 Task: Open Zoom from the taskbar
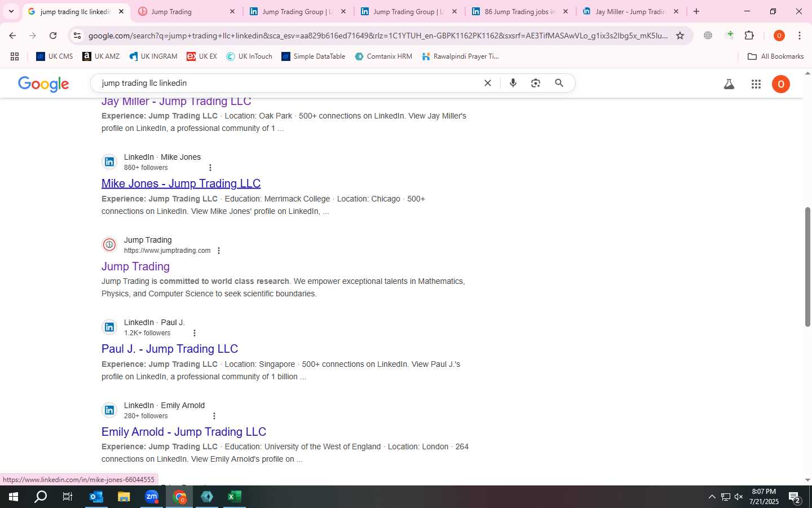(x=152, y=497)
